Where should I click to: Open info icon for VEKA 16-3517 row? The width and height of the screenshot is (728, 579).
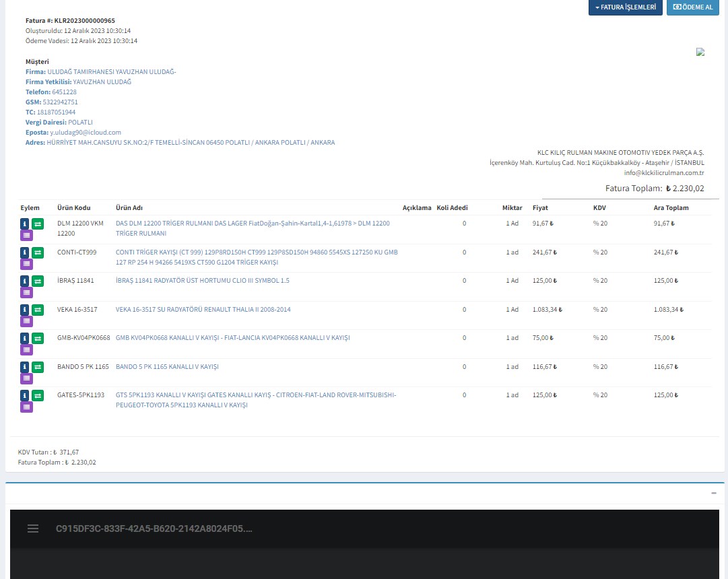(25, 310)
